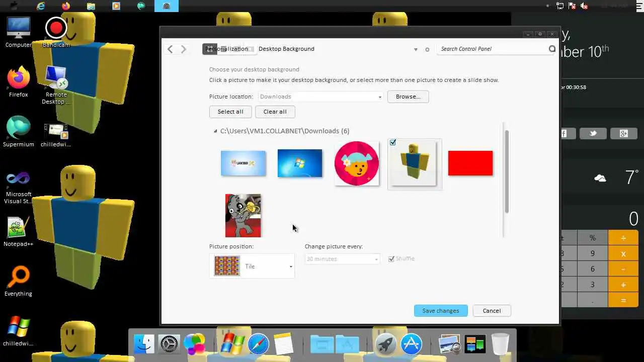Collapse the Downloads folder group arrow

pyautogui.click(x=215, y=131)
